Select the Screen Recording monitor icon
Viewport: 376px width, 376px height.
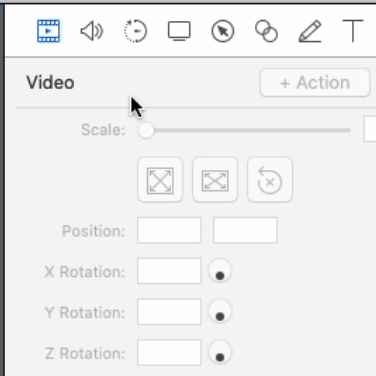(179, 31)
